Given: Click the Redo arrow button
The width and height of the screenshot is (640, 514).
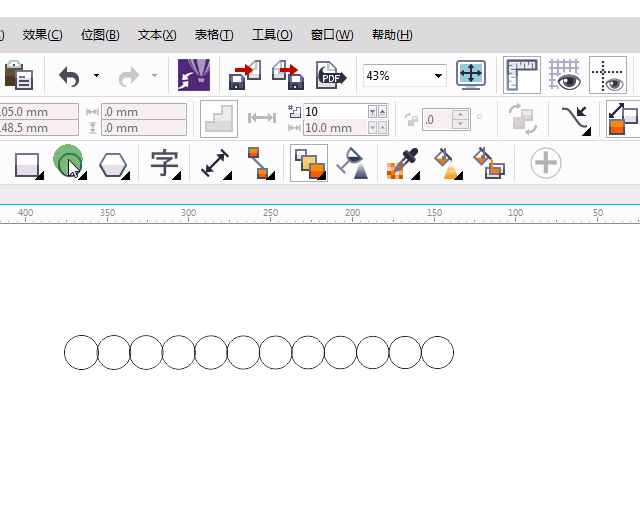Looking at the screenshot, I should coord(129,77).
